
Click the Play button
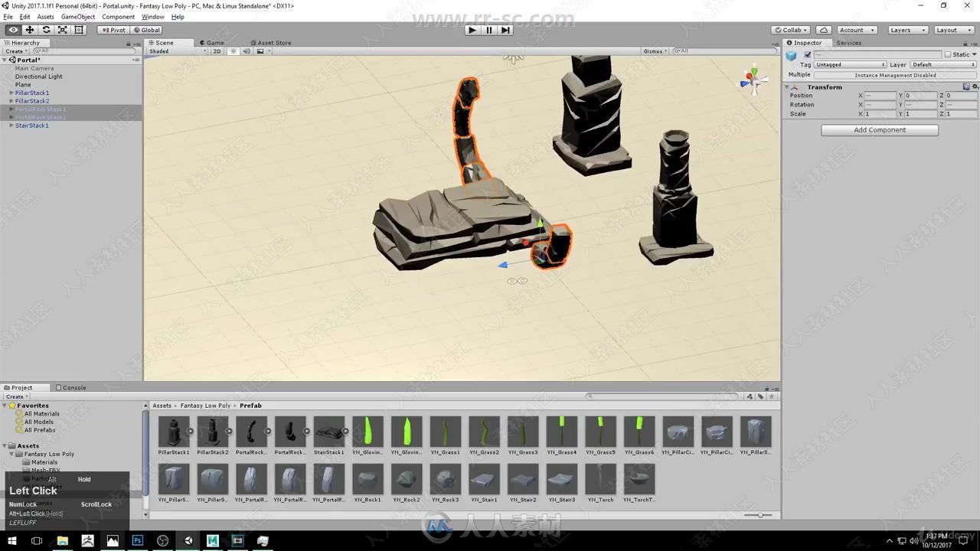point(472,30)
